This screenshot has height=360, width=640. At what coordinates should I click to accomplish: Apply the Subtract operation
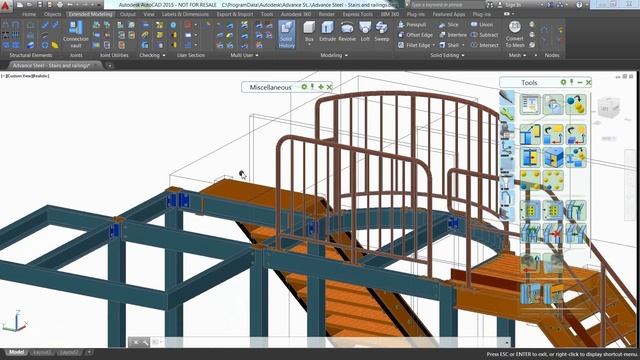484,35
